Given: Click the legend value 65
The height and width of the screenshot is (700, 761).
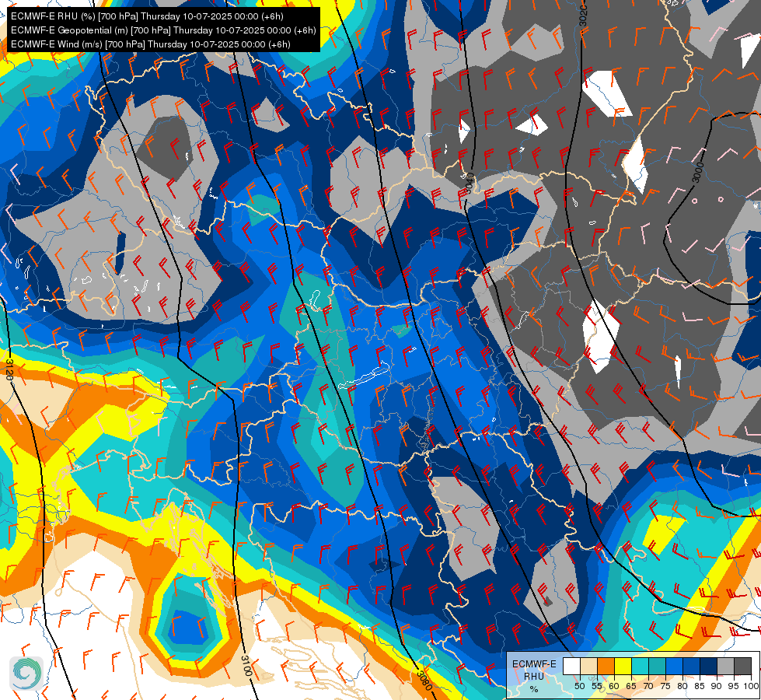Looking at the screenshot, I should tap(631, 686).
